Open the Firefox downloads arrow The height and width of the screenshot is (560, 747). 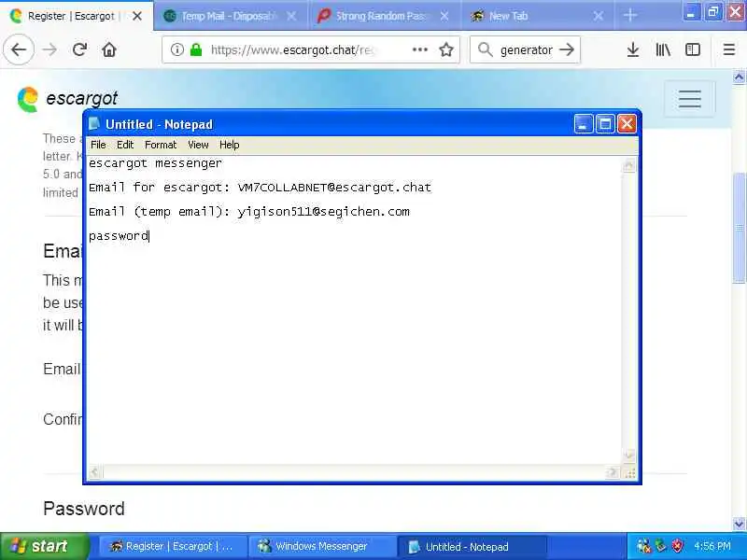click(x=633, y=49)
